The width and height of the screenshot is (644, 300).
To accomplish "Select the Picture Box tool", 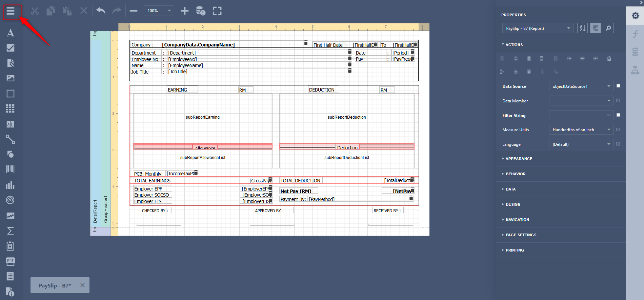I will tap(11, 78).
